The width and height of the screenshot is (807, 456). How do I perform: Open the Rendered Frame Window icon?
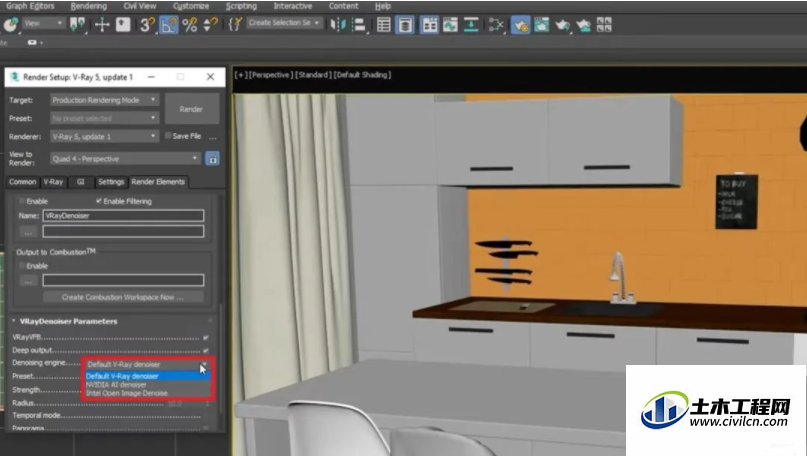[541, 24]
